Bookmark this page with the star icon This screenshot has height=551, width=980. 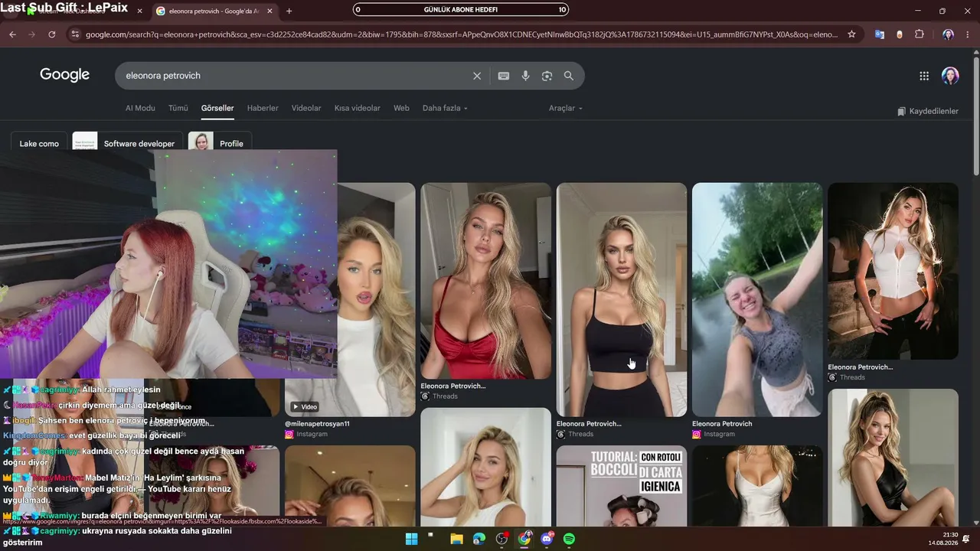tap(851, 34)
